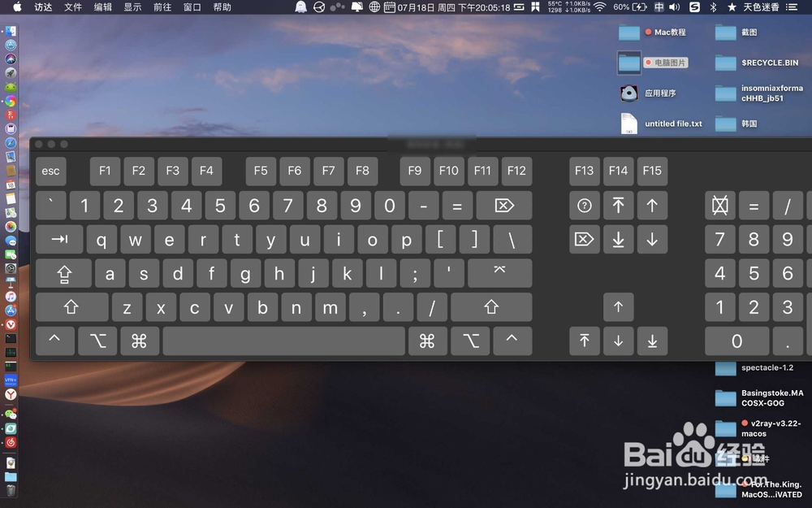Click the numpad equals key
The image size is (812, 508).
[754, 206]
